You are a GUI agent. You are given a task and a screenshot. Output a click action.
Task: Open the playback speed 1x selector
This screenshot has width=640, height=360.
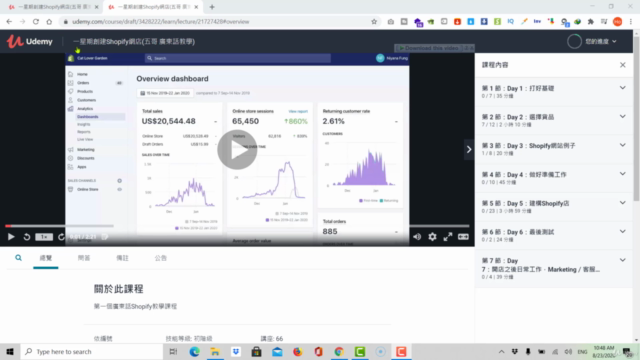[x=44, y=237]
